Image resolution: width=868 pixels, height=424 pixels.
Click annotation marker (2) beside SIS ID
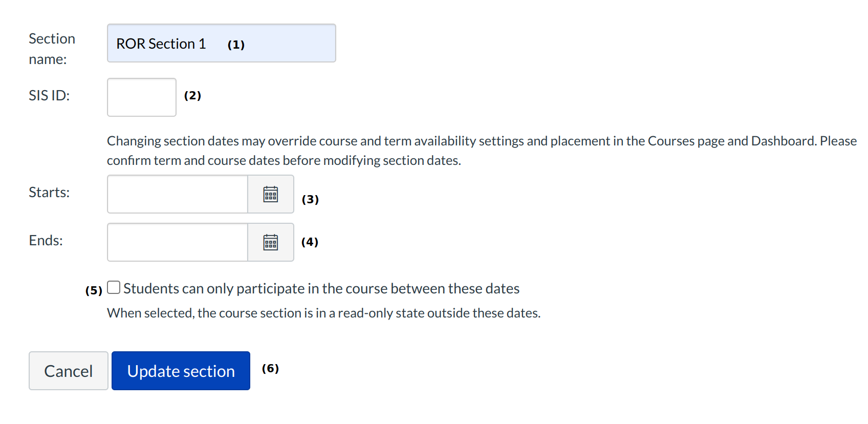click(x=192, y=96)
